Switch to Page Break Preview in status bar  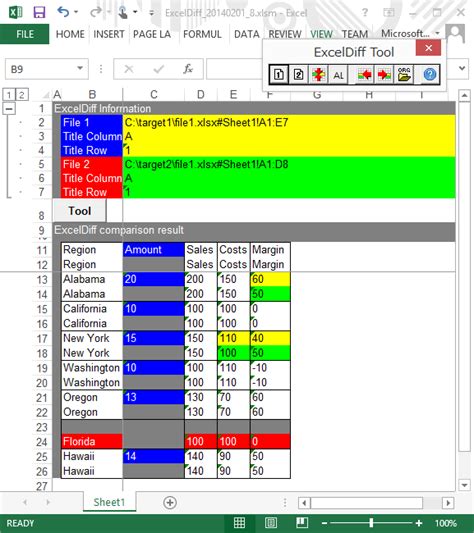[302, 523]
